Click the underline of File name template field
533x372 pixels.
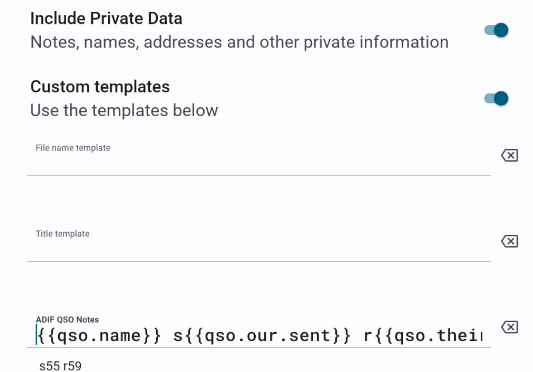coord(259,175)
